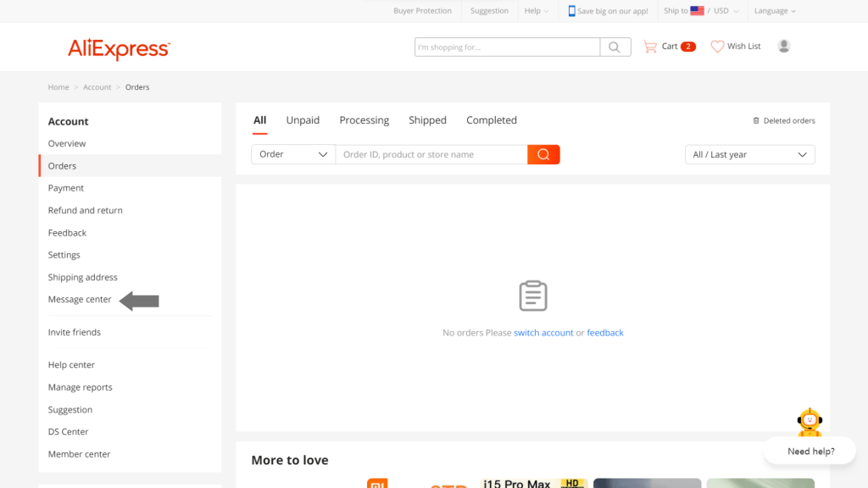The height and width of the screenshot is (488, 868).
Task: Click the Deleted orders link
Action: (789, 120)
